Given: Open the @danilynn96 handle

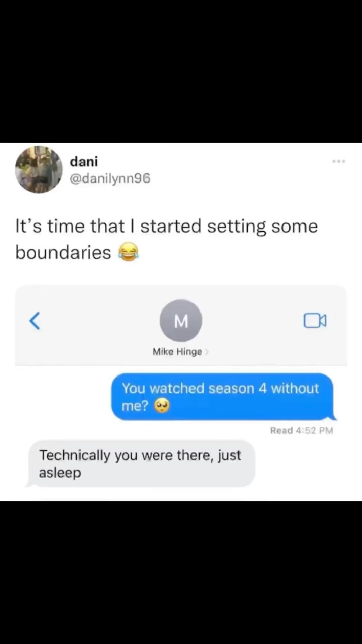Looking at the screenshot, I should coord(110,178).
